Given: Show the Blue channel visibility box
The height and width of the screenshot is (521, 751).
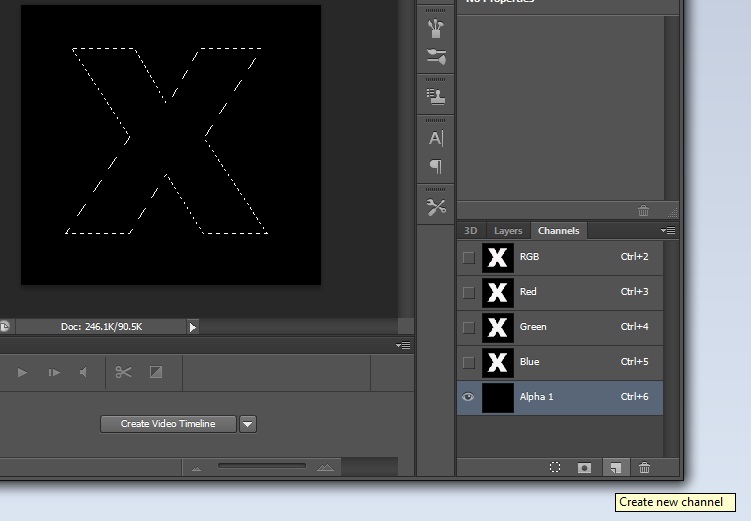Looking at the screenshot, I should click(x=468, y=362).
